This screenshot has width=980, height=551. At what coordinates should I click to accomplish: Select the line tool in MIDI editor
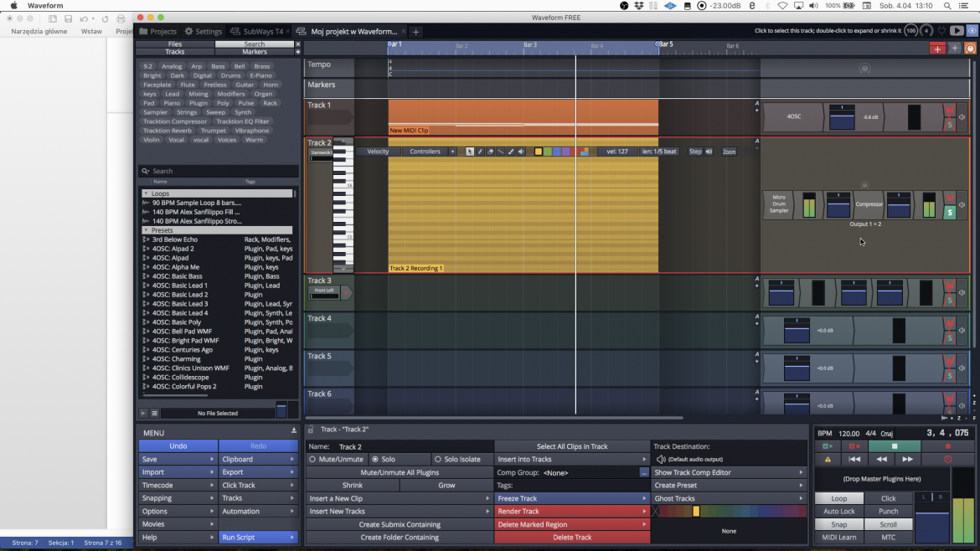(500, 152)
